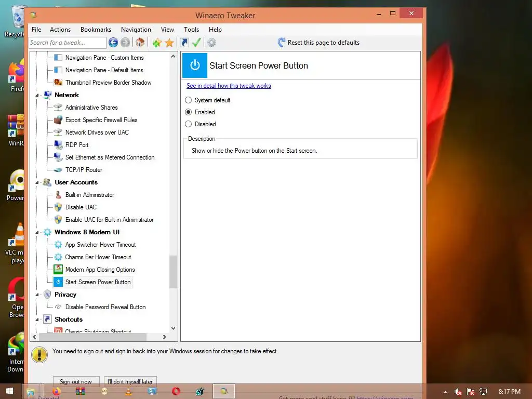532x399 pixels.
Task: Select Navigation Pane - Custom Items
Action: [x=104, y=58]
